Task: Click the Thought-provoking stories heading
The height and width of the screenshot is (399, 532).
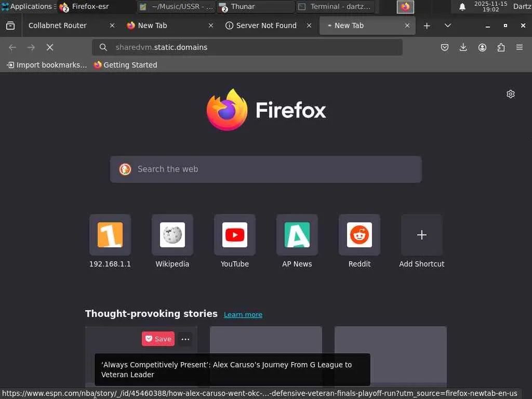Action: point(151,313)
